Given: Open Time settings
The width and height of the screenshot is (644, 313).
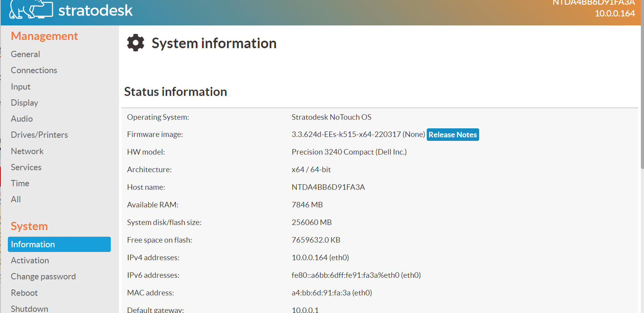Looking at the screenshot, I should pos(20,183).
